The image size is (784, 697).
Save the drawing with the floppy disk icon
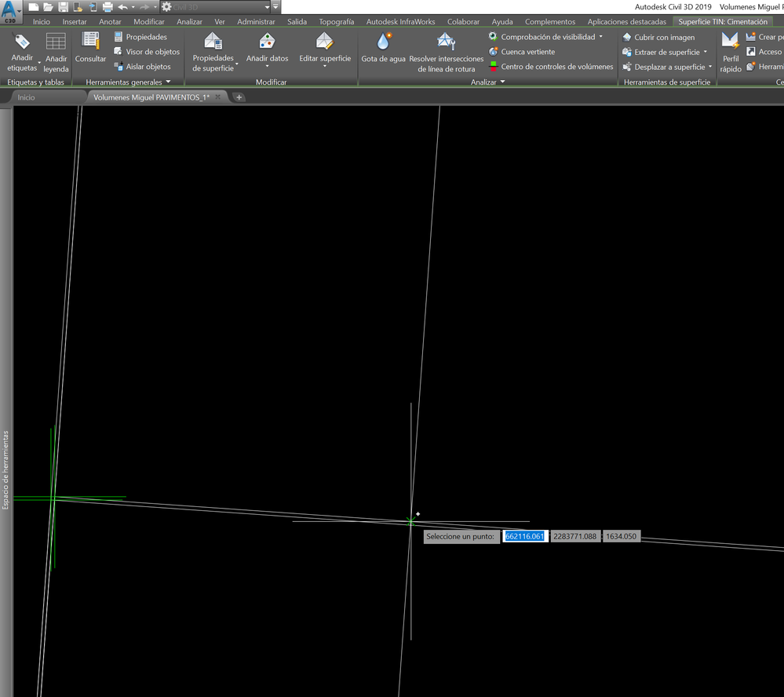click(63, 7)
